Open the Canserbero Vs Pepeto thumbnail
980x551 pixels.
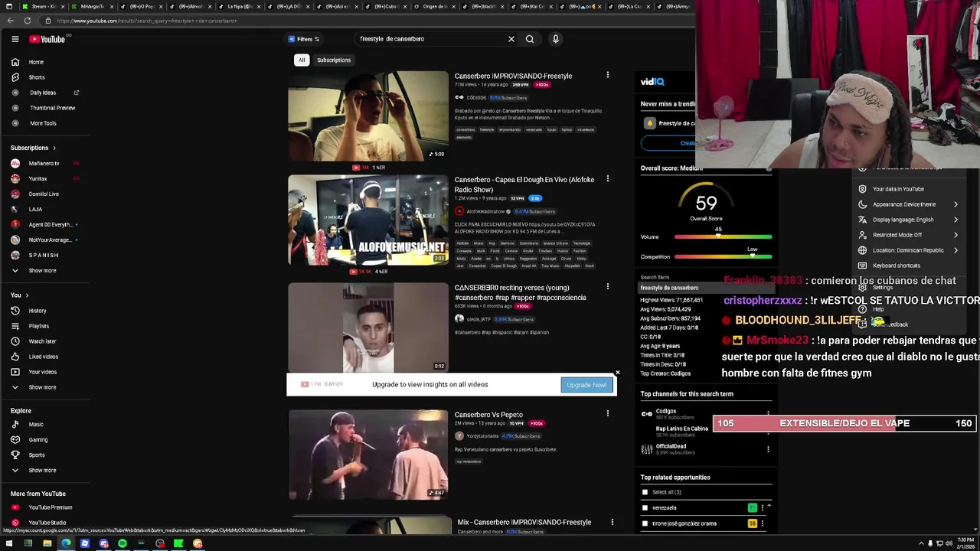coord(368,455)
